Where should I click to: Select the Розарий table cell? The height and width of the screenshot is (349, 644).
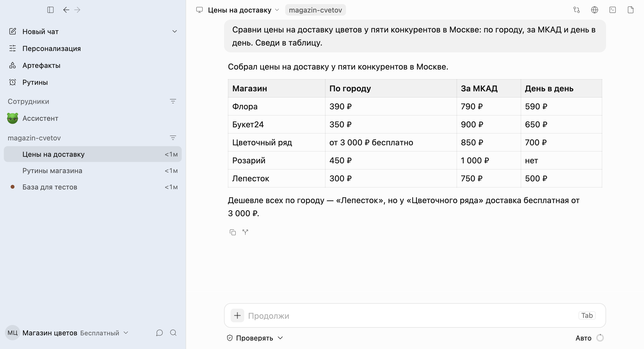pos(276,160)
